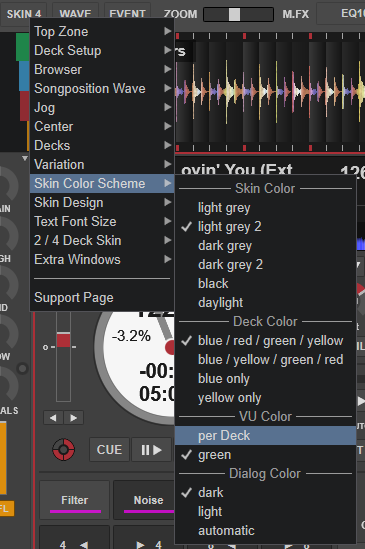This screenshot has width=365, height=549.
Task: Nudge pitch with left arrow button
Action: pyautogui.click(x=53, y=418)
